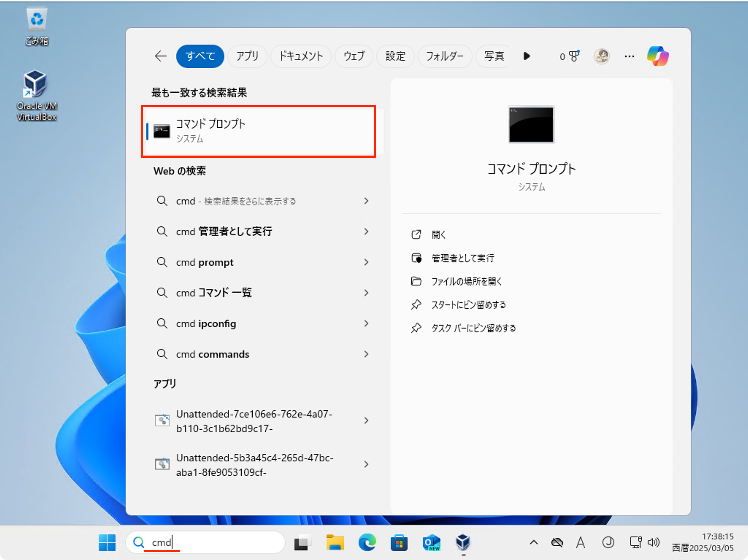
Task: Open your user account profile picture
Action: [602, 56]
